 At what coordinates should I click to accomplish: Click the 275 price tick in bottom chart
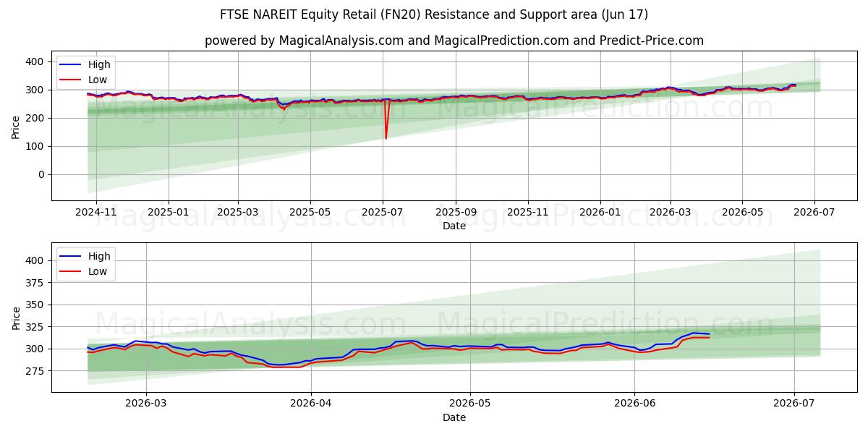click(x=36, y=371)
